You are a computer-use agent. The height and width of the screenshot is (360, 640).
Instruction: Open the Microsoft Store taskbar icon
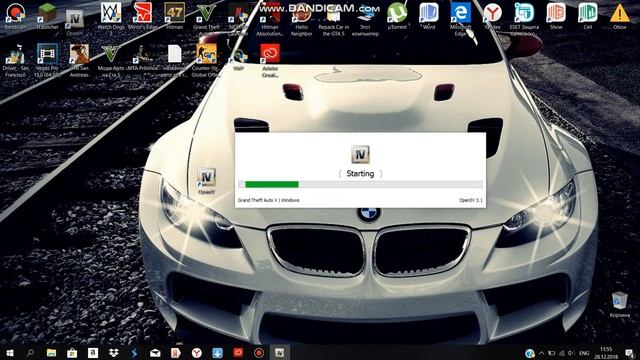pos(72,353)
